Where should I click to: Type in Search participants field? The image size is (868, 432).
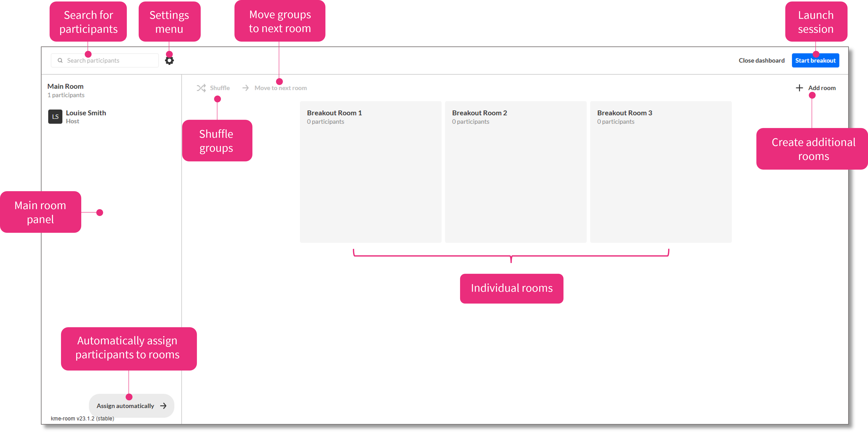108,61
